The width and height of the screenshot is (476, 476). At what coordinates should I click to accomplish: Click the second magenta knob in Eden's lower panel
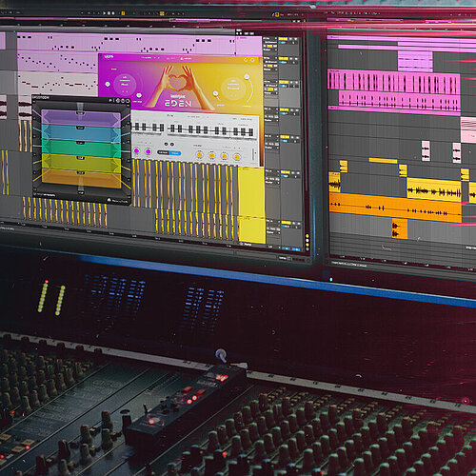[149, 151]
